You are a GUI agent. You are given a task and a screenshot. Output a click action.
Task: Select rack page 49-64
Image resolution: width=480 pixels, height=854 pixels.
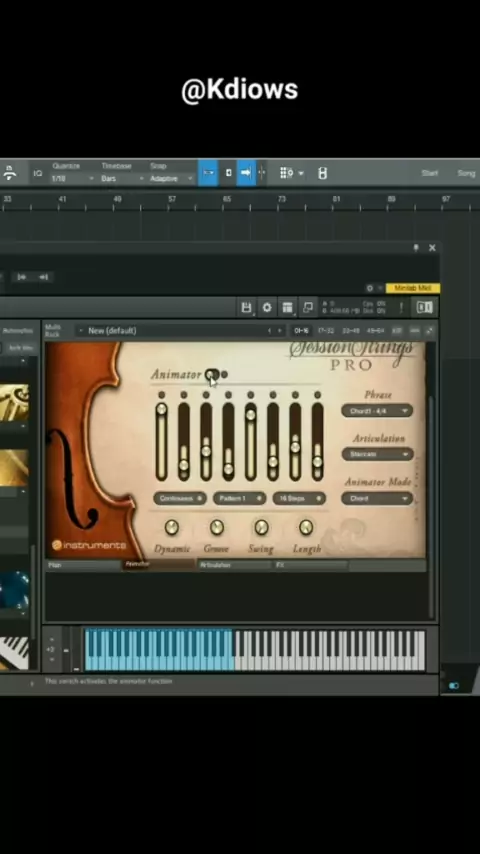375,331
